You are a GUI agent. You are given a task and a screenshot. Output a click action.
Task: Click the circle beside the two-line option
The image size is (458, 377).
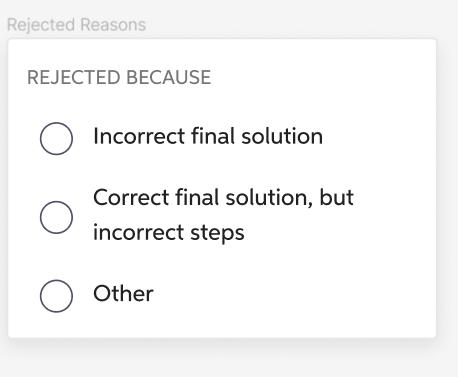coord(56,217)
